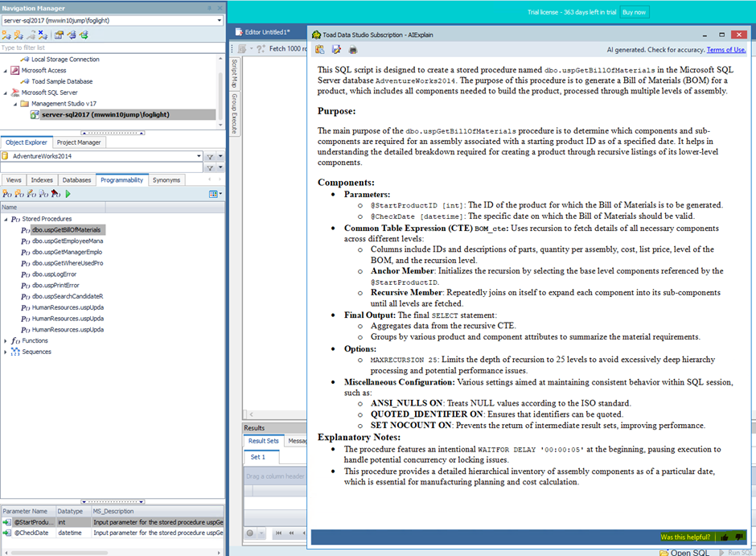Click the print icon in AIExplain toolbar
Viewport: 756px width, 556px height.
[x=353, y=50]
